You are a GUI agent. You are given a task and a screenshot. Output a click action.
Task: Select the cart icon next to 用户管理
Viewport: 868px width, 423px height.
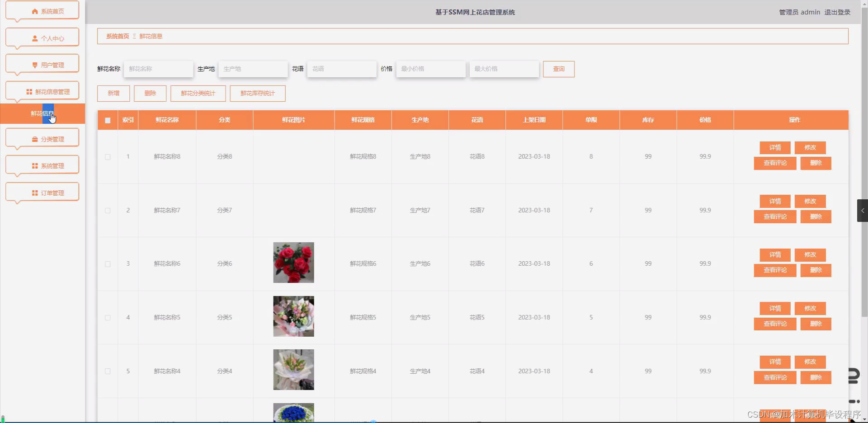[x=36, y=65]
